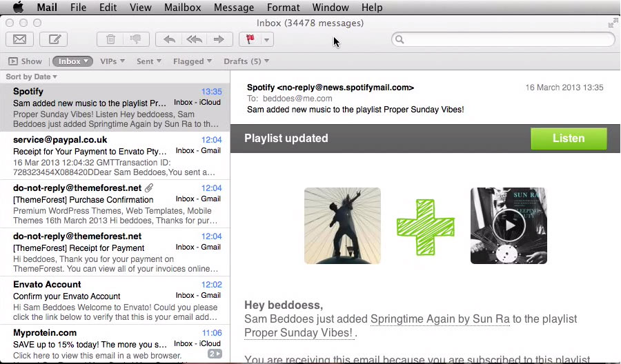Select the service@paypal.co.uk receipt message
This screenshot has height=364, width=621.
115,156
